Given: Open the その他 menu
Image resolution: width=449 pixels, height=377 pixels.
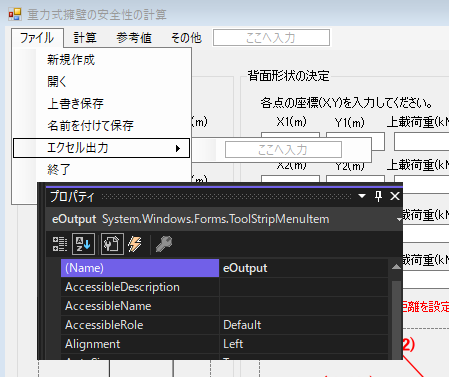Looking at the screenshot, I should point(186,38).
